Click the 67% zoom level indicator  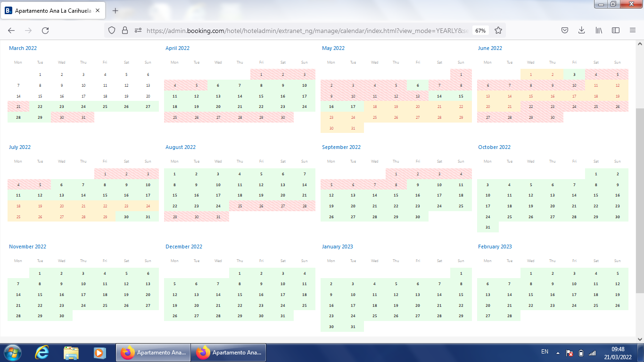pos(480,30)
